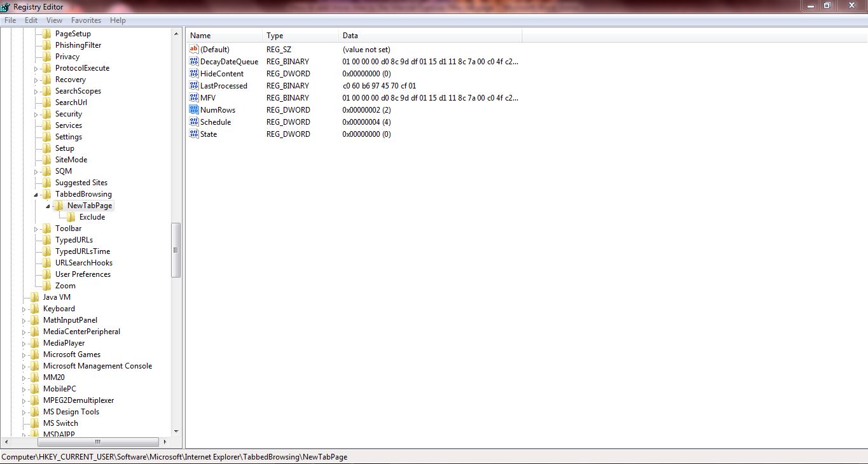Screen dimensions: 868x464
Task: Open the File menu
Action: pos(10,20)
